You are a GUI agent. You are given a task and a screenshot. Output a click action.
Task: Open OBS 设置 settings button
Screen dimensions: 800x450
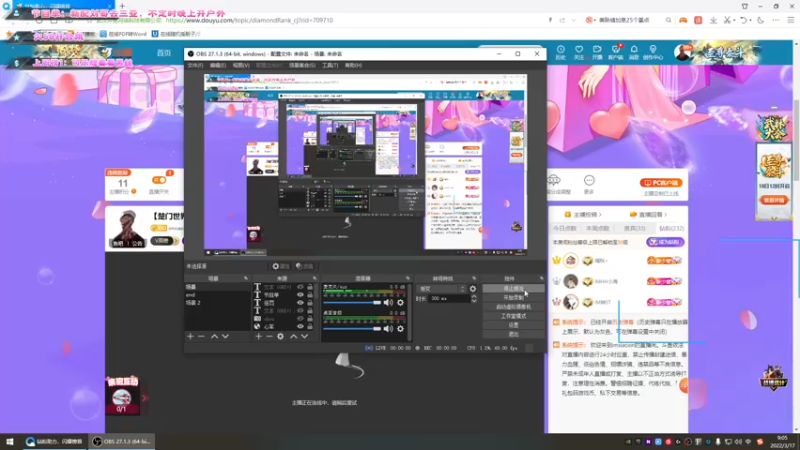tap(513, 326)
